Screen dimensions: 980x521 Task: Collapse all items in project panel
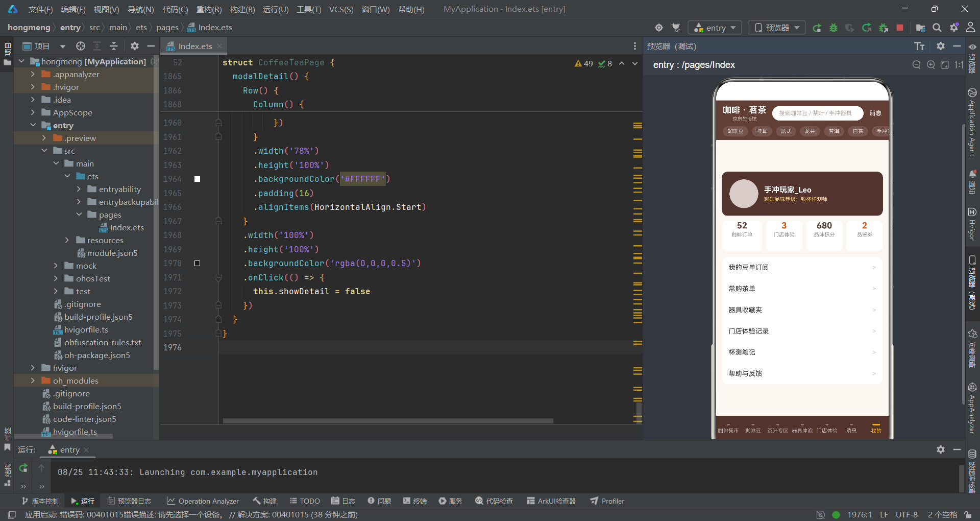pyautogui.click(x=114, y=46)
